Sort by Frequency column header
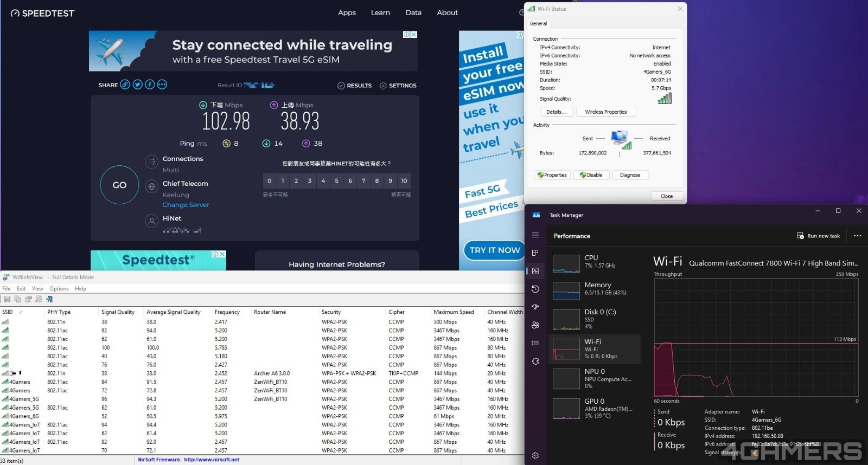 pyautogui.click(x=232, y=312)
